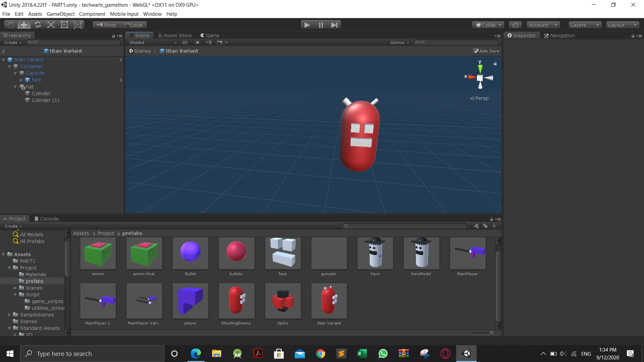Select the Scale tool
Screen dimensions: 644x362
point(51,25)
